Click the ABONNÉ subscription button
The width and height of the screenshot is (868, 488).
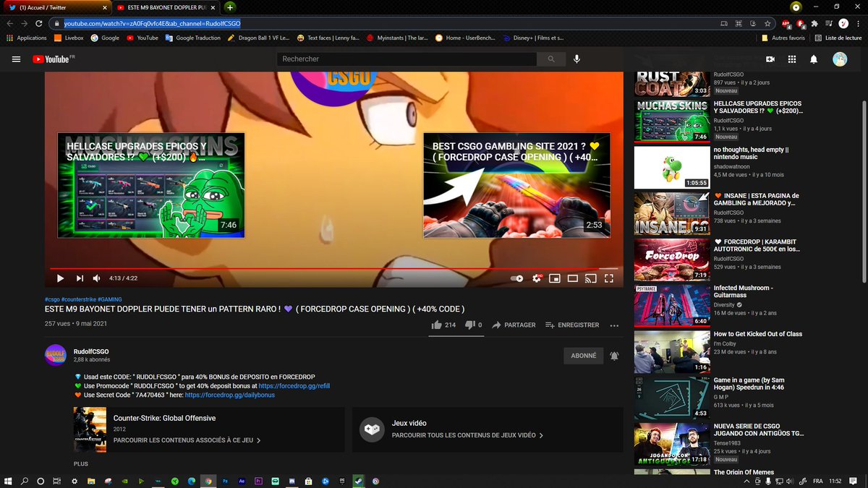point(584,356)
